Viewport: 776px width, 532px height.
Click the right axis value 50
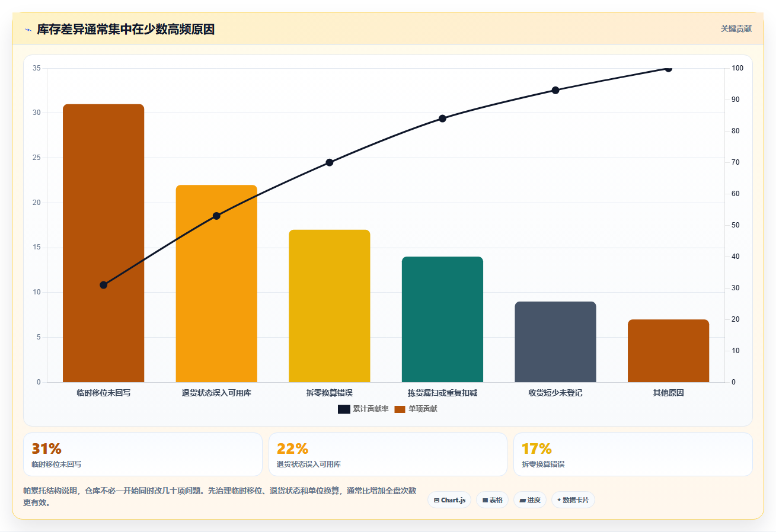[x=736, y=225]
